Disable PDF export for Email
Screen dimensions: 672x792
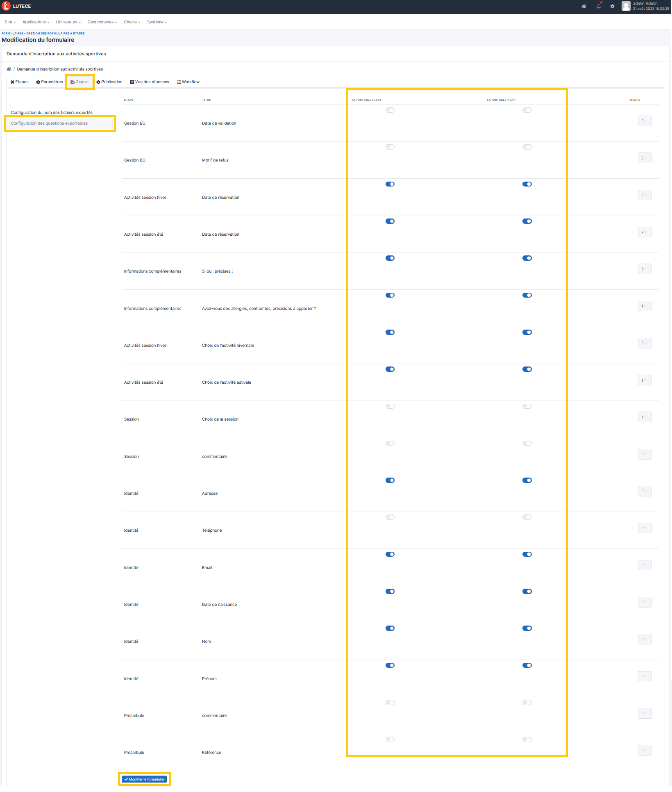click(x=527, y=555)
